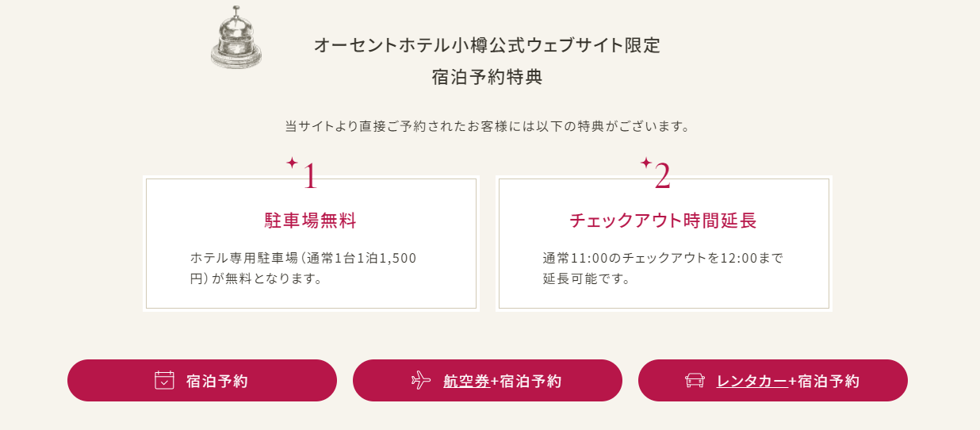The image size is (980, 430).
Task: Click the large number 1 above first card
Action: click(310, 177)
